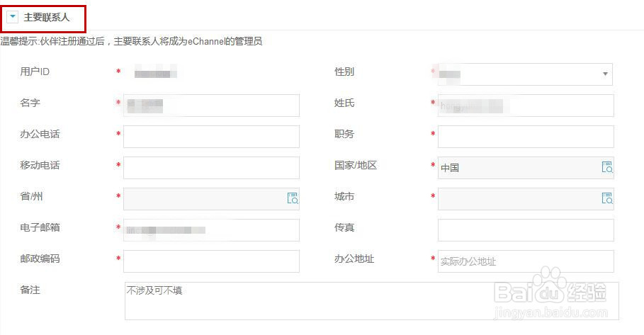The height and width of the screenshot is (335, 644).
Task: Click the 城市 field
Action: 519,199
